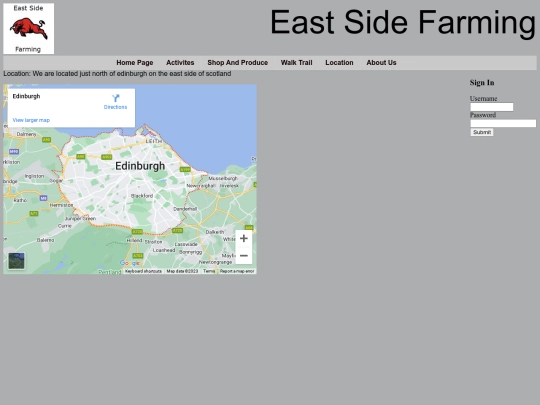The width and height of the screenshot is (540, 405).
Task: Click the Location description sentence
Action: (117, 74)
